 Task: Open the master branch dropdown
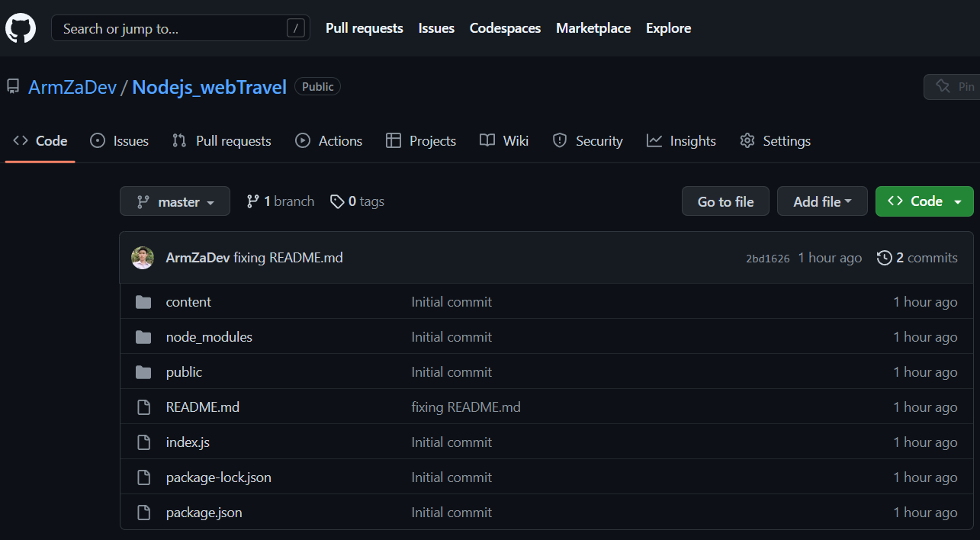(x=175, y=201)
